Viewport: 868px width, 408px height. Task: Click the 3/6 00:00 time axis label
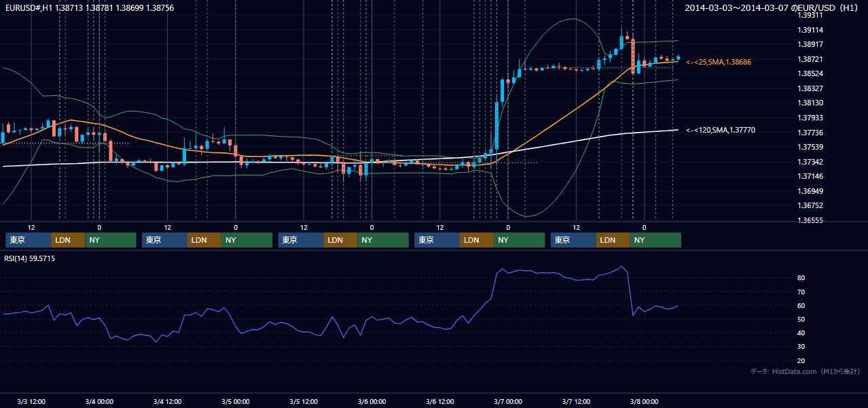click(x=372, y=402)
